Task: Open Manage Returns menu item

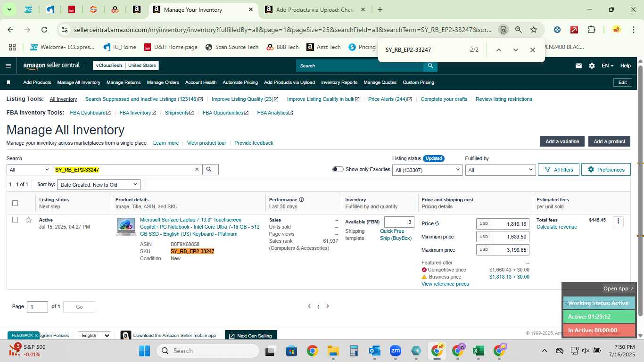Action: pyautogui.click(x=124, y=82)
